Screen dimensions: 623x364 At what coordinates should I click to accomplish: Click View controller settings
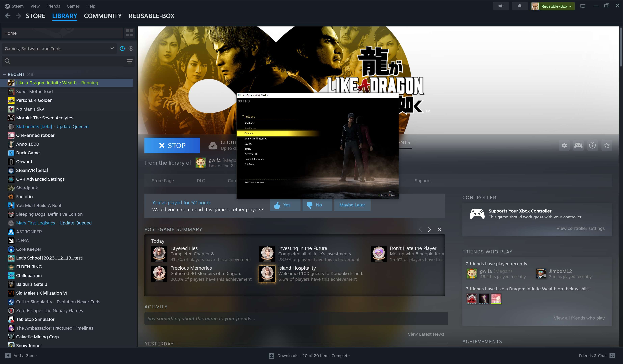[580, 228]
